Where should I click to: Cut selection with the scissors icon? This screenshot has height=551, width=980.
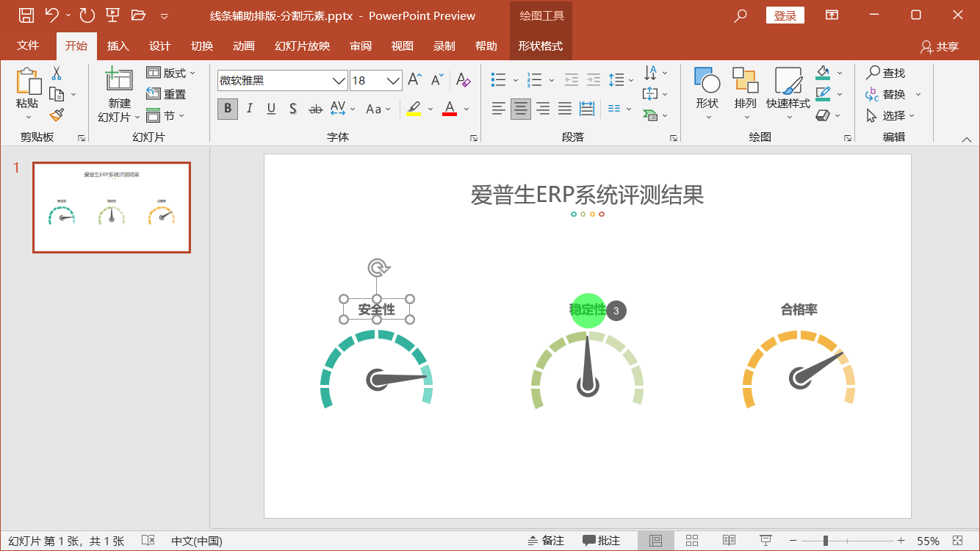coord(56,73)
